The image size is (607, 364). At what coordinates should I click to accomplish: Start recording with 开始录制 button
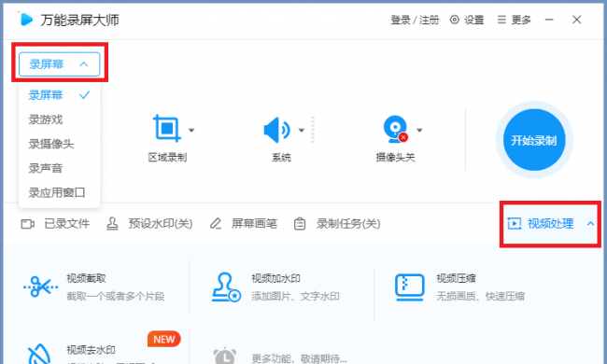click(x=534, y=140)
